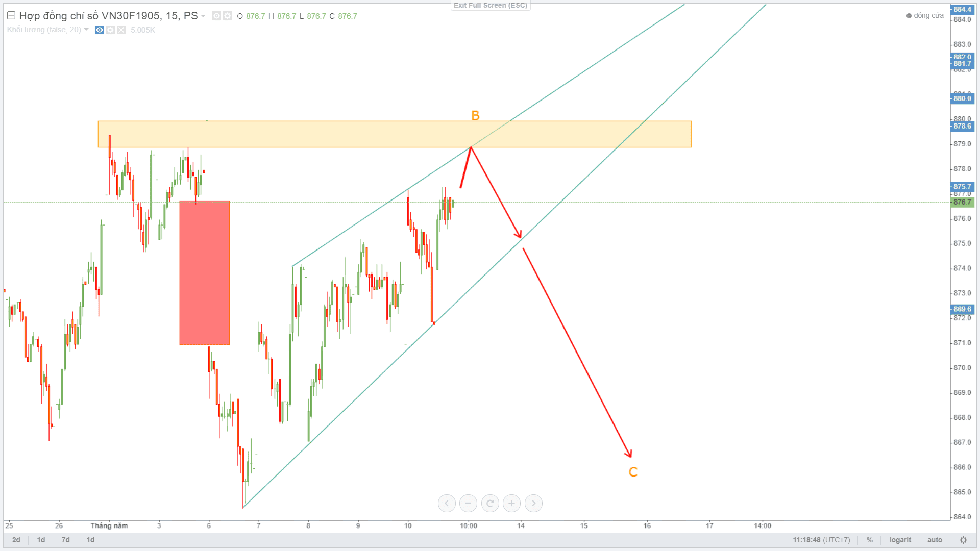Toggle logarit price scale
Image resolution: width=980 pixels, height=551 pixels.
[x=900, y=540]
